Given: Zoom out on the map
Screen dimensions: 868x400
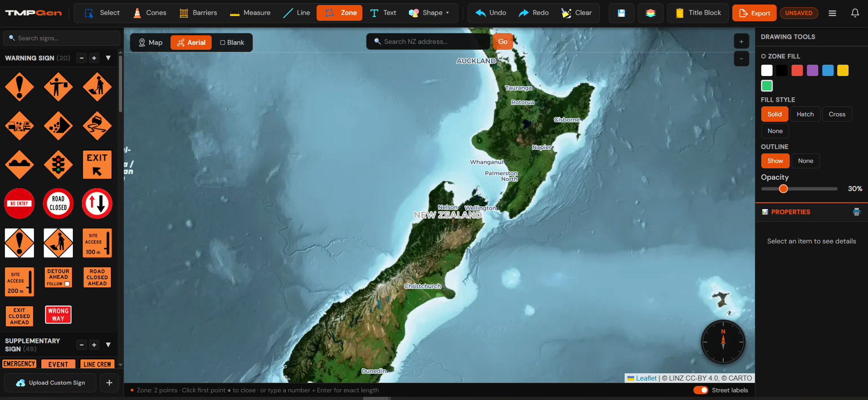Looking at the screenshot, I should (741, 59).
